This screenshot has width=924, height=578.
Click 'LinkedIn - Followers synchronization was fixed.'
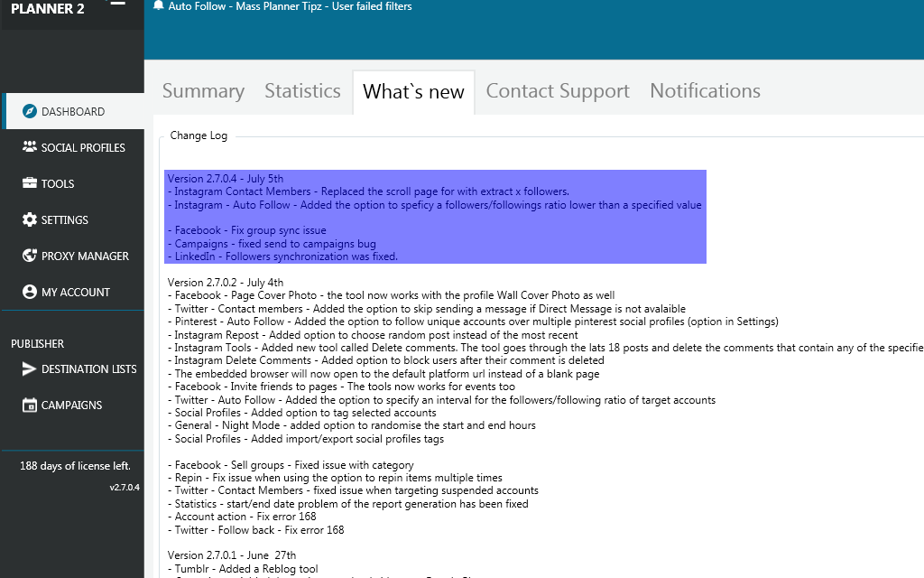tap(282, 256)
